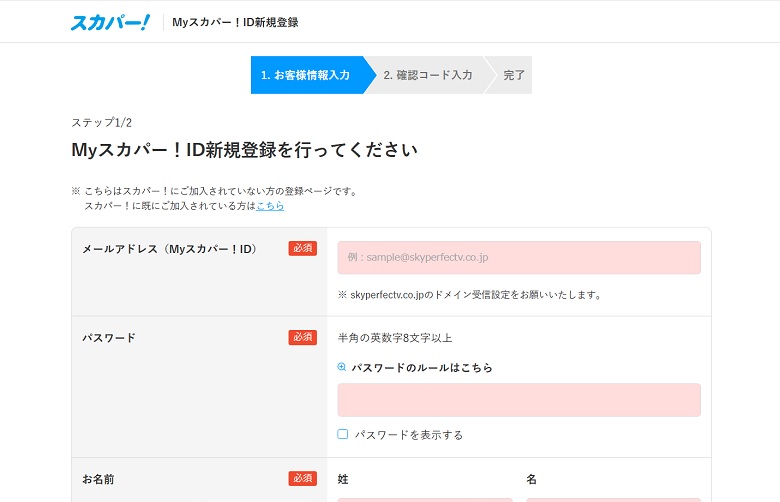Click the skyperfectv.co.jp domain notice text
The height and width of the screenshot is (502, 780).
pos(470,295)
